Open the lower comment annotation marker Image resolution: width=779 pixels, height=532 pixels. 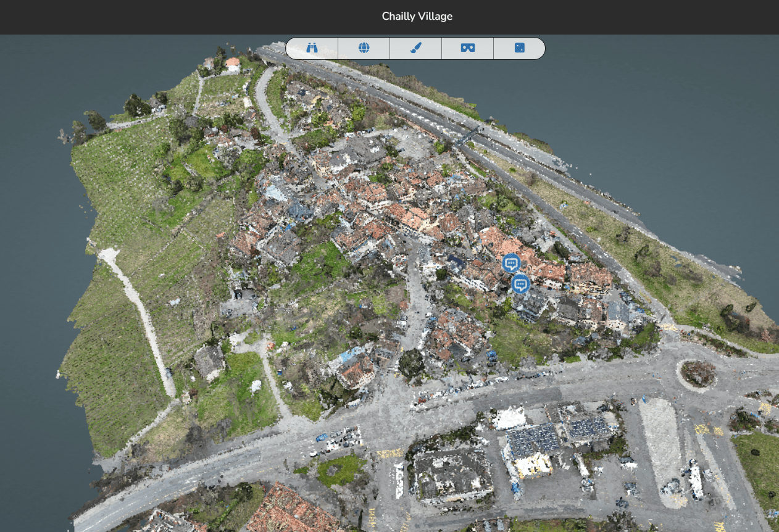tap(521, 284)
